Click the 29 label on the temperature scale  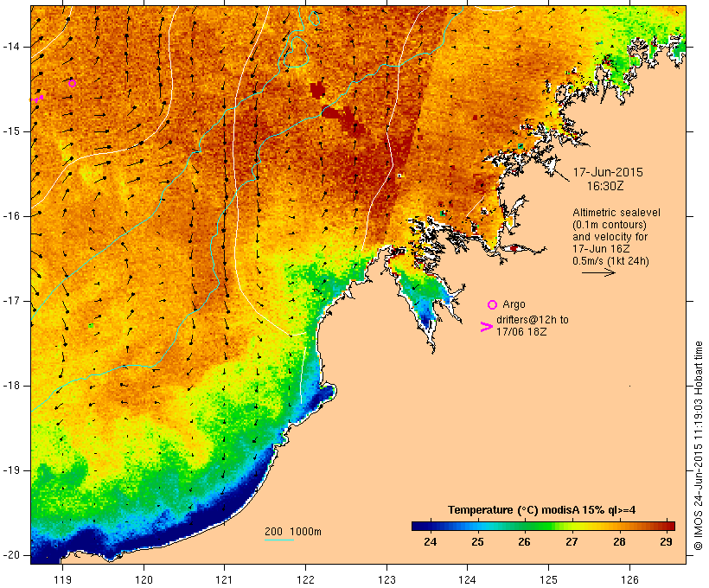666,541
